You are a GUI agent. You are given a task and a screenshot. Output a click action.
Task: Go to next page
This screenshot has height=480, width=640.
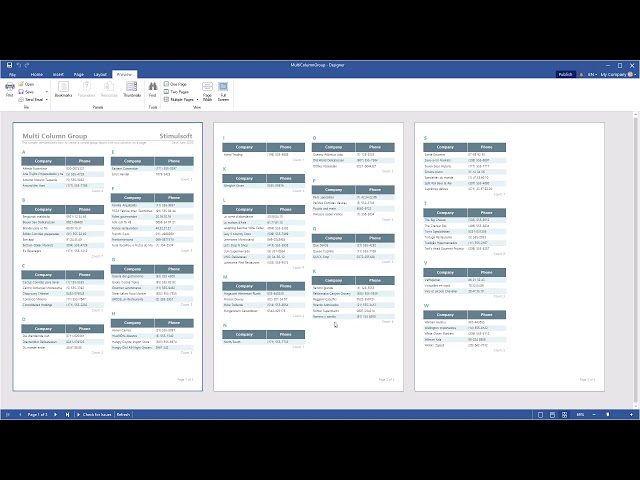point(56,414)
